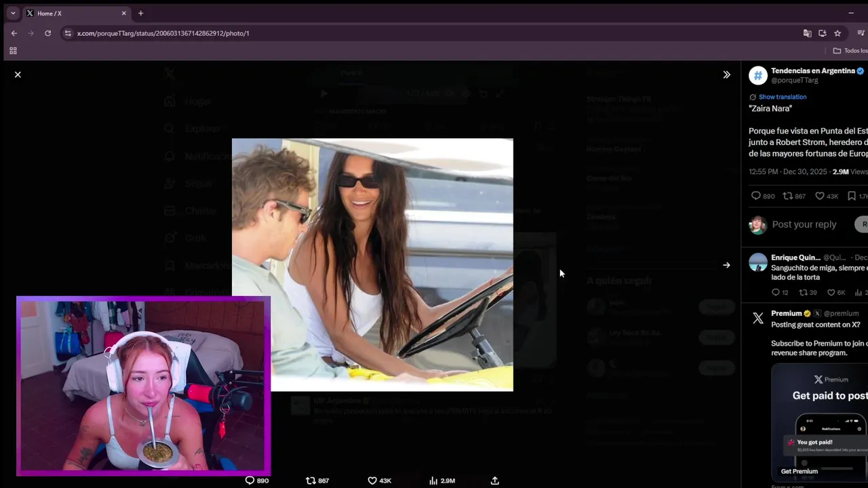Collapse the tweet sidebar with double chevron
Viewport: 868px width, 488px height.
pyautogui.click(x=726, y=75)
